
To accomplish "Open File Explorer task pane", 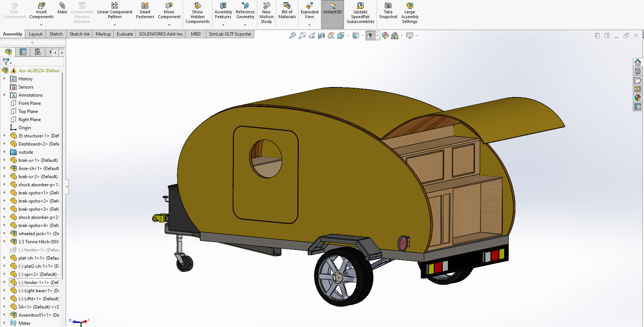I will [638, 80].
